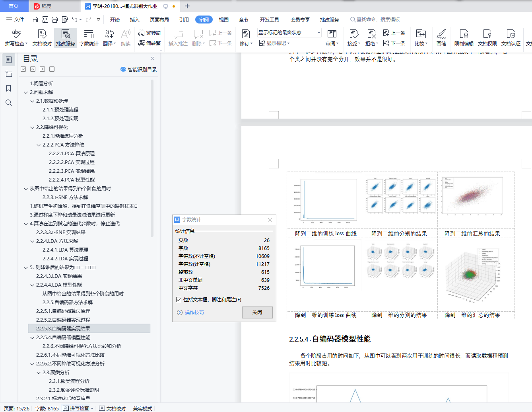Collapse the 2.2.降维可视化 chevron

32,127
